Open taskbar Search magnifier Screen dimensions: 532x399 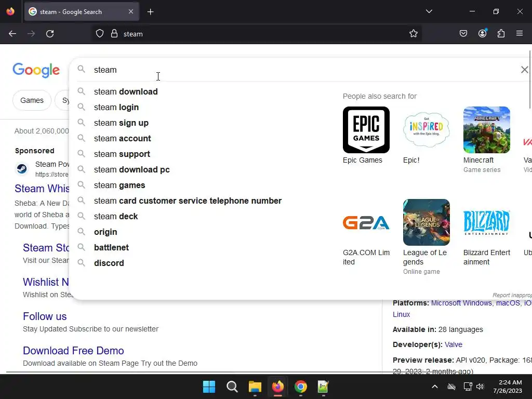point(232,387)
